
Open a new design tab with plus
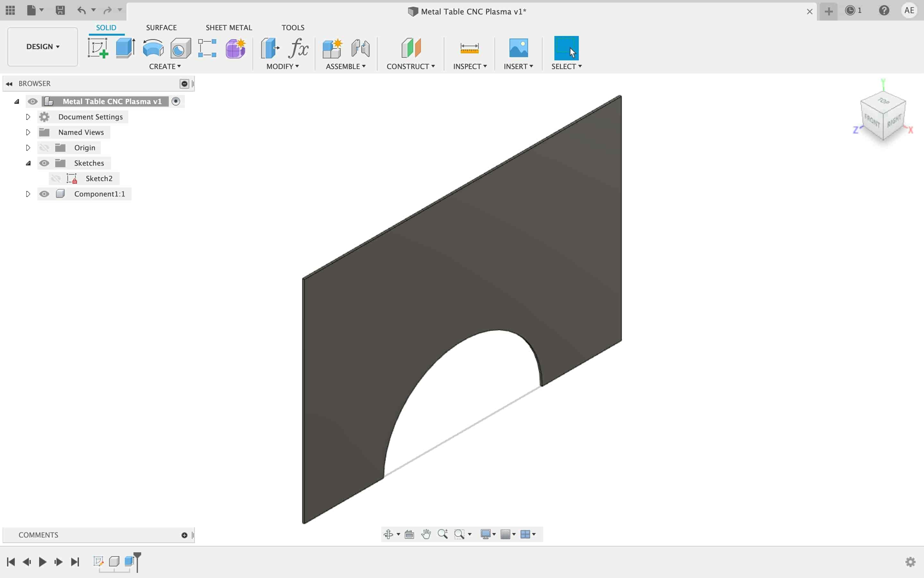pos(828,11)
